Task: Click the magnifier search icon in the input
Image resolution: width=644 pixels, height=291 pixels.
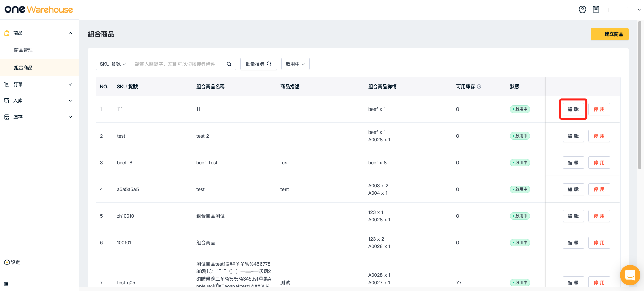Action: (x=229, y=64)
